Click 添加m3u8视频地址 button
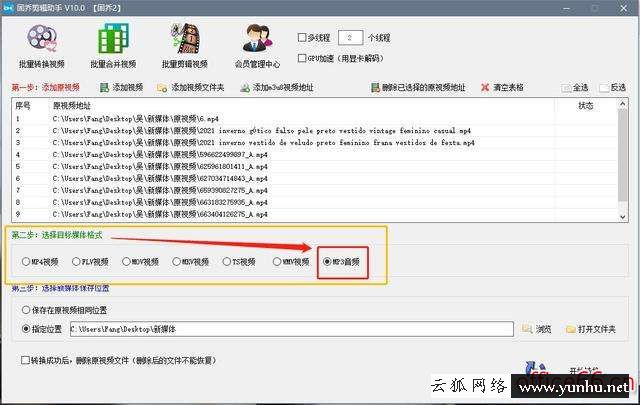The image size is (640, 405). click(x=277, y=87)
